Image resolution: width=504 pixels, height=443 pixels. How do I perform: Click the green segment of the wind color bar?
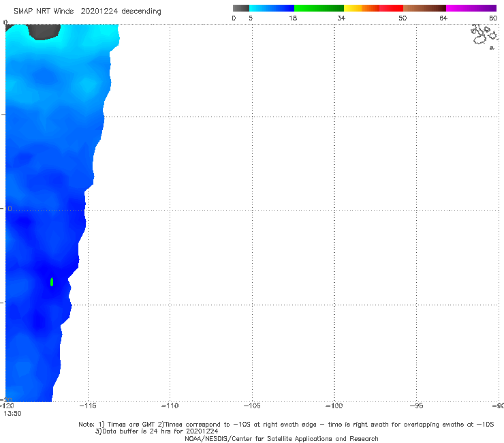(319, 8)
